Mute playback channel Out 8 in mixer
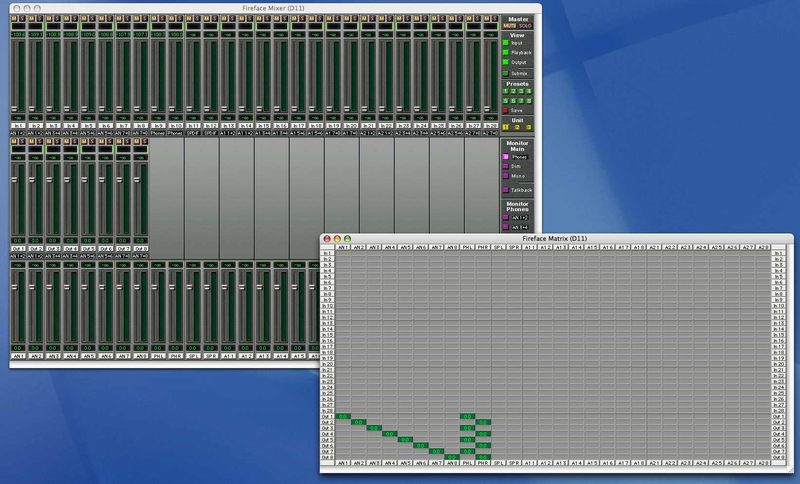The width and height of the screenshot is (800, 484). (136, 141)
